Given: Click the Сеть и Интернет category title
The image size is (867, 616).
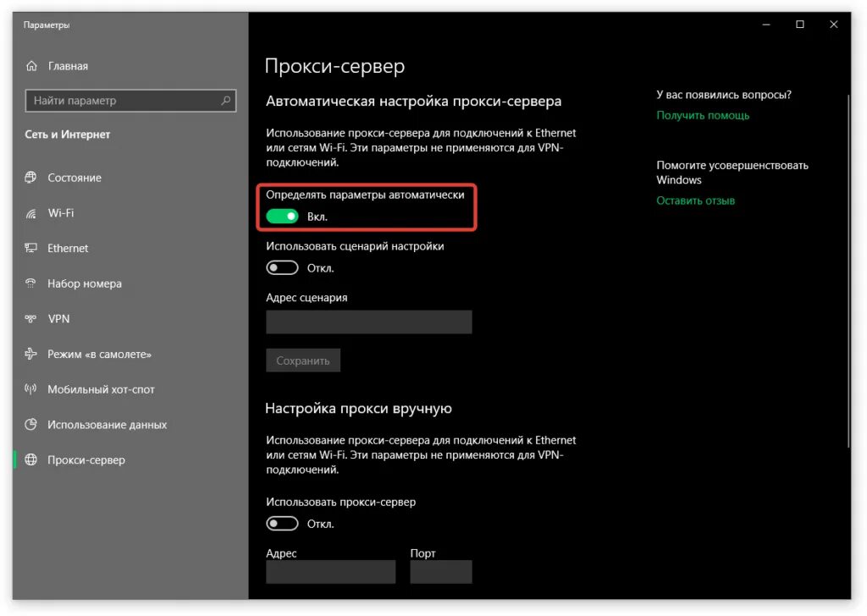Looking at the screenshot, I should [68, 135].
